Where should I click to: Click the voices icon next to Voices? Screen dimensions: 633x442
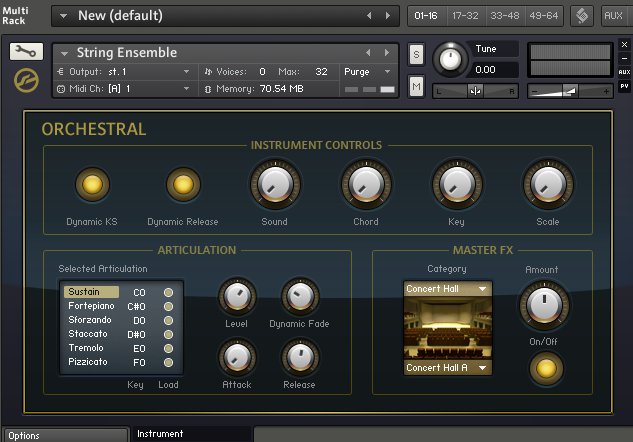pos(208,72)
